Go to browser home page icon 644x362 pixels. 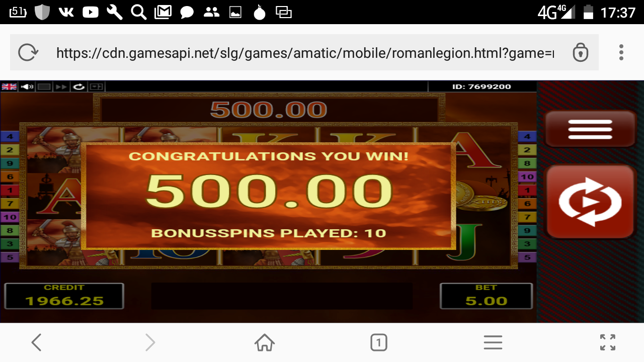pyautogui.click(x=265, y=342)
